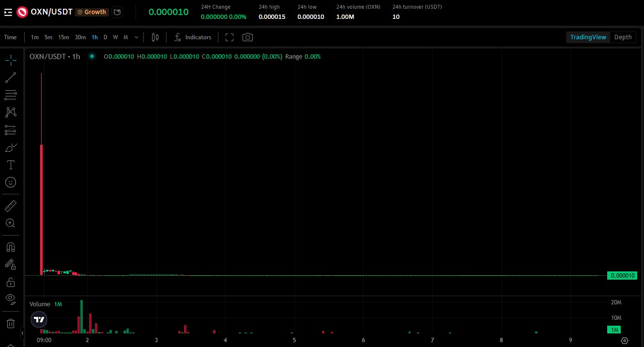644x347 pixels.
Task: Select the text annotation tool
Action: (x=11, y=165)
